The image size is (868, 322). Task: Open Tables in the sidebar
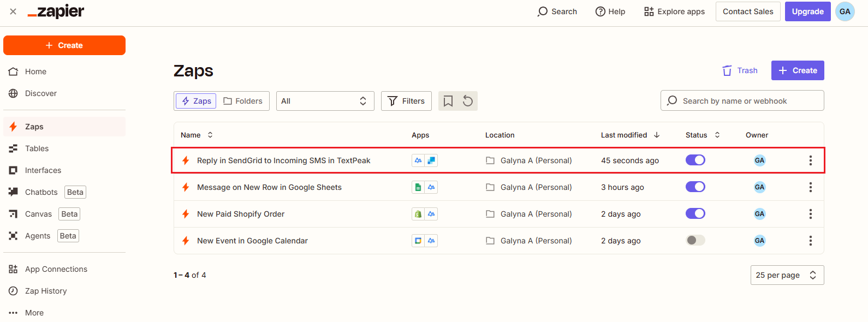pos(64,148)
